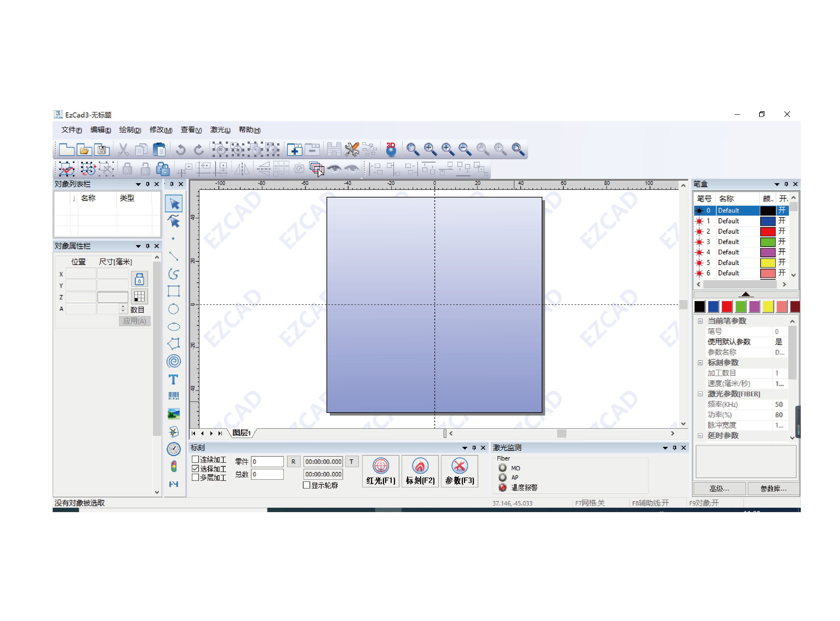Uncheck the 选择加工 checkbox
Viewport: 840px width, 621px height.
[195, 469]
